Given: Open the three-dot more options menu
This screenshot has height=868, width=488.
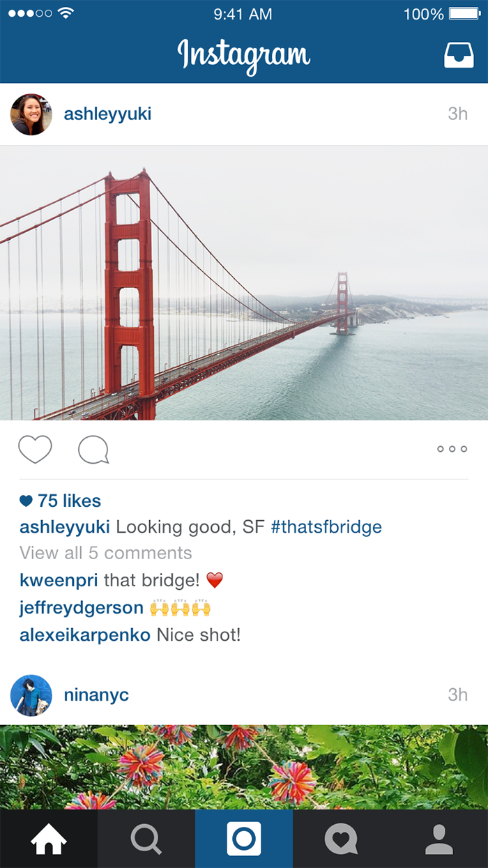Looking at the screenshot, I should tap(452, 449).
